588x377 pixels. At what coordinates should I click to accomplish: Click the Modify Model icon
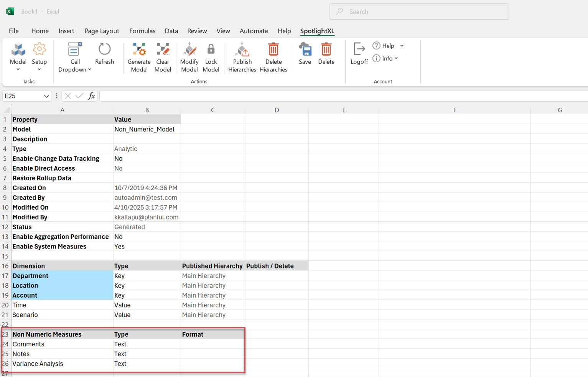click(189, 49)
